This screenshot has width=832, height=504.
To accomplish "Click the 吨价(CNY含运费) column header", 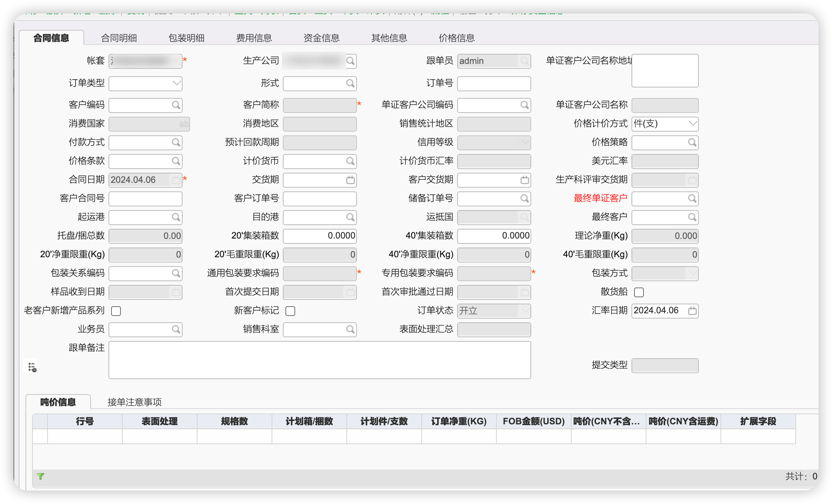I will [683, 421].
